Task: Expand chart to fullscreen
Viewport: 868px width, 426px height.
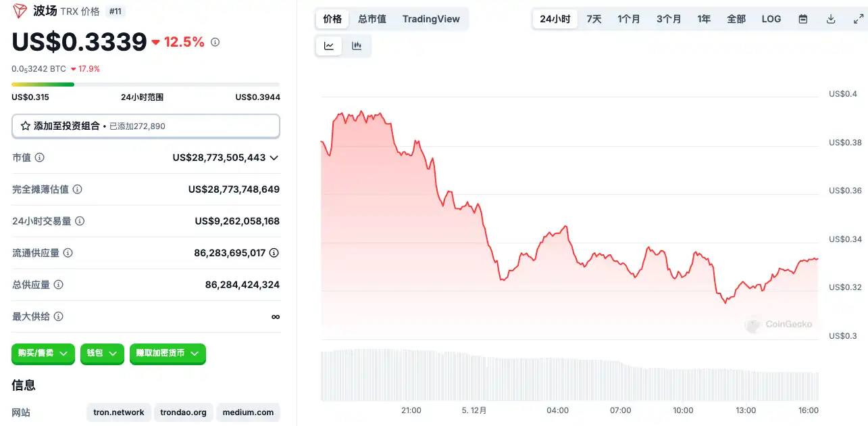Action: point(857,19)
